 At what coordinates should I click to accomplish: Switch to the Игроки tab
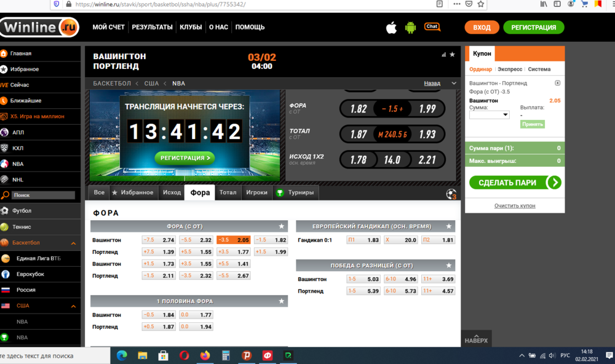[x=257, y=192]
